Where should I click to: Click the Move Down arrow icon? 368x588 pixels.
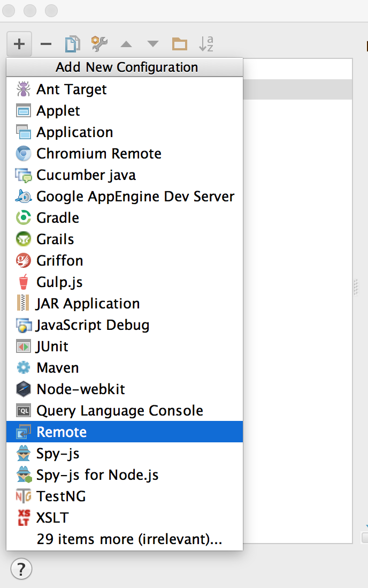(x=153, y=44)
